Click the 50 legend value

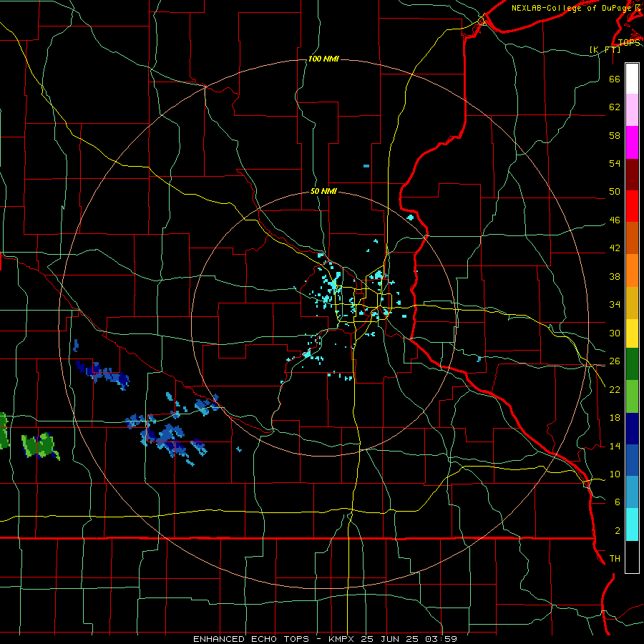pyautogui.click(x=615, y=191)
